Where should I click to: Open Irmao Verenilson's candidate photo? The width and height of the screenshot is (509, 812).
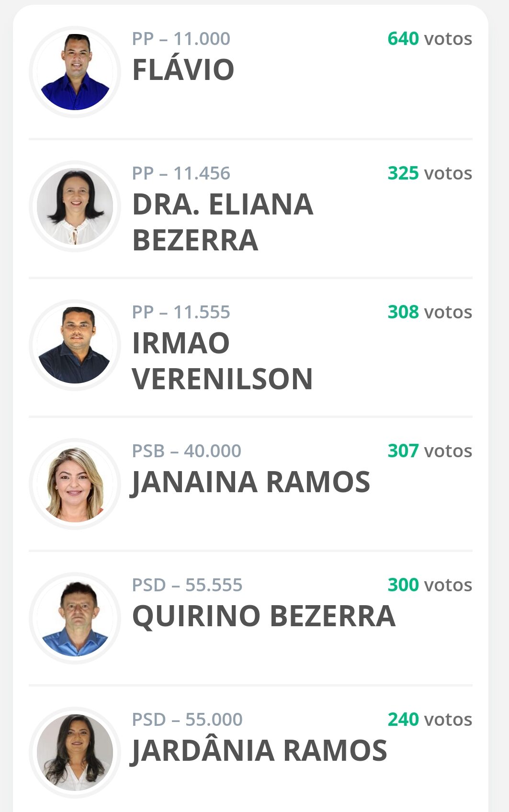(75, 345)
